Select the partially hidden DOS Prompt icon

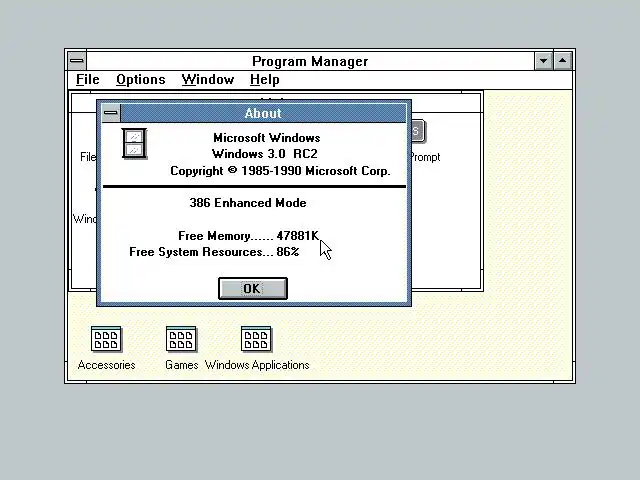(418, 131)
